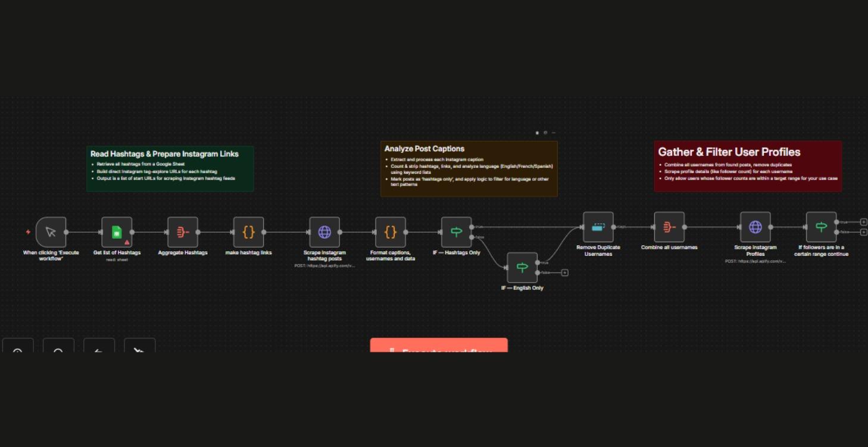Click the Execute workflow button
This screenshot has height=447, width=868.
point(439,346)
